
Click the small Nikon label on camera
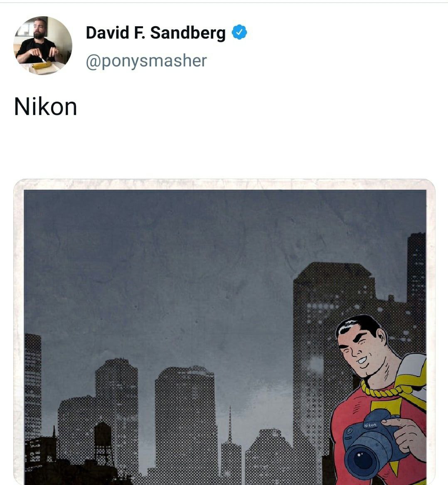click(x=370, y=425)
